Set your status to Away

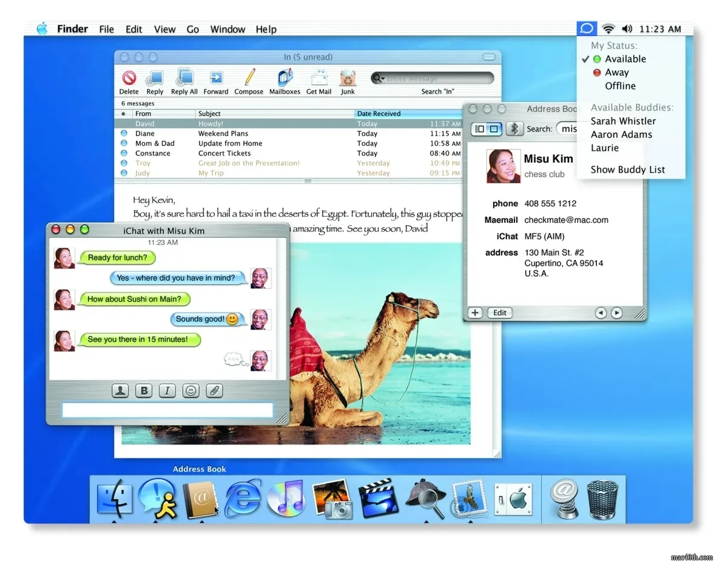[618, 72]
